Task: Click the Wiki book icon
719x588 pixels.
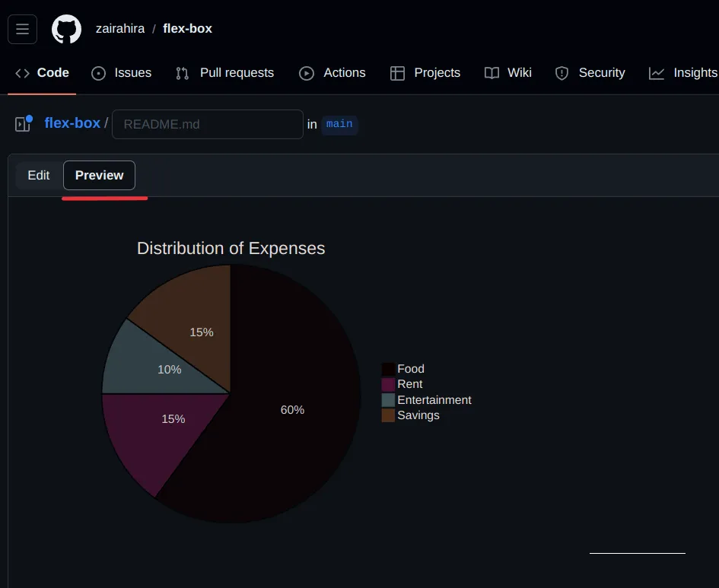Action: click(x=492, y=73)
